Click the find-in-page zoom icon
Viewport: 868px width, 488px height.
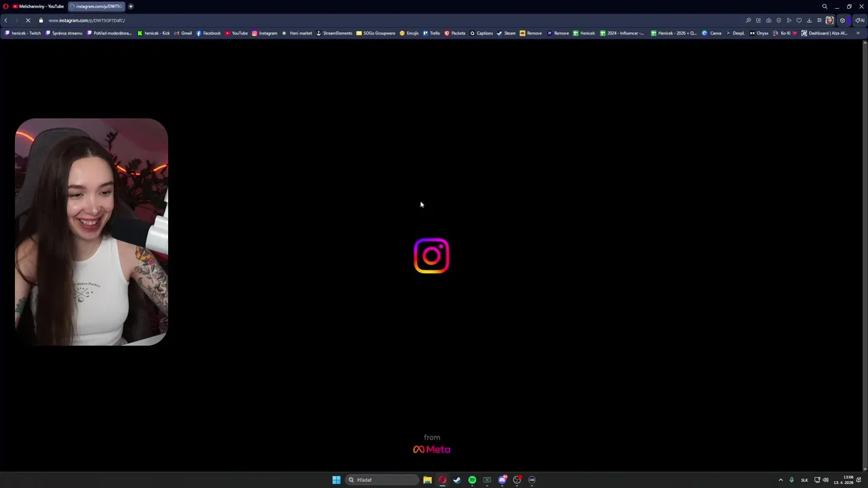(x=748, y=20)
